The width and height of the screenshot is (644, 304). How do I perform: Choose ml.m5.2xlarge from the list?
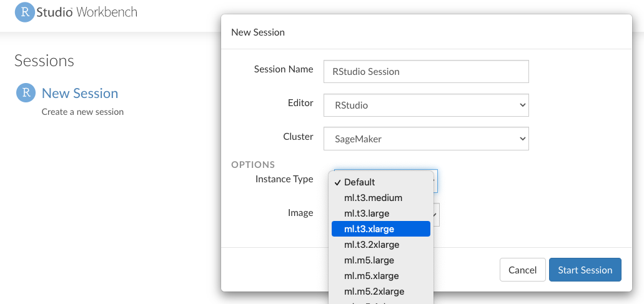tap(381, 292)
